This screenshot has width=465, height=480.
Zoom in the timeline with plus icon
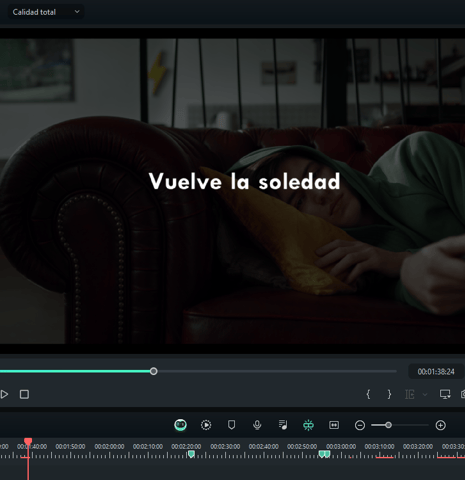440,425
